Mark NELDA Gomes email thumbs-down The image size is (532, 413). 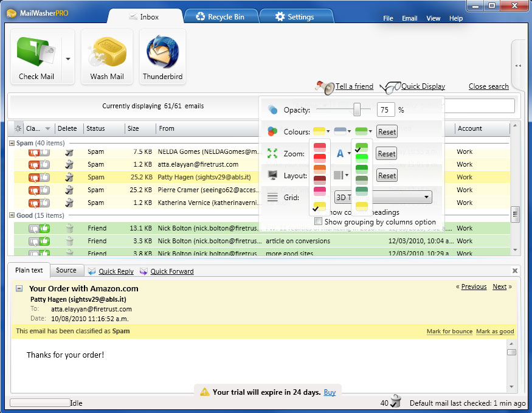(x=34, y=153)
